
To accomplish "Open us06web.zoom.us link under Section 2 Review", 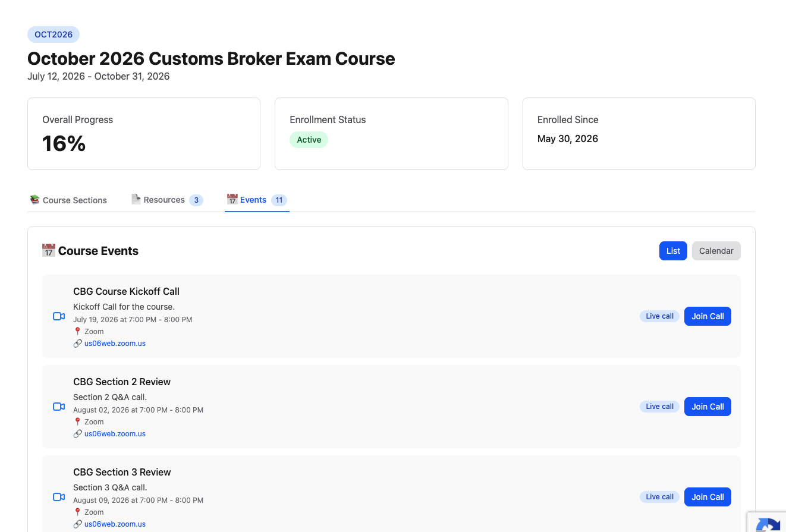I will pyautogui.click(x=115, y=434).
